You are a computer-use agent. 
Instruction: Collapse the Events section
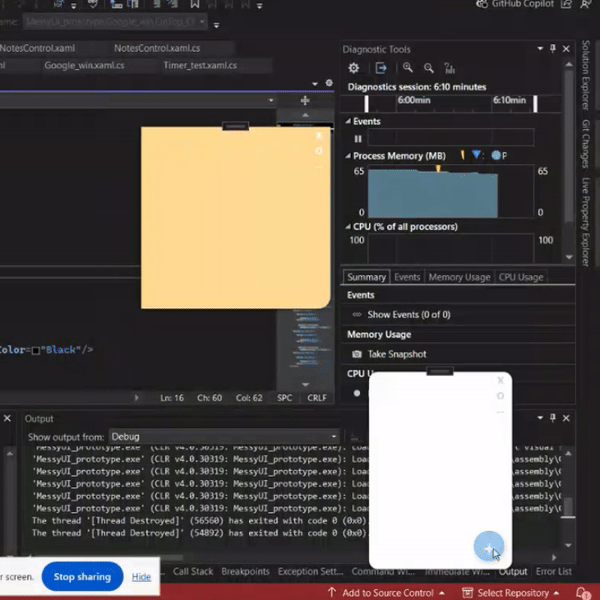(347, 121)
